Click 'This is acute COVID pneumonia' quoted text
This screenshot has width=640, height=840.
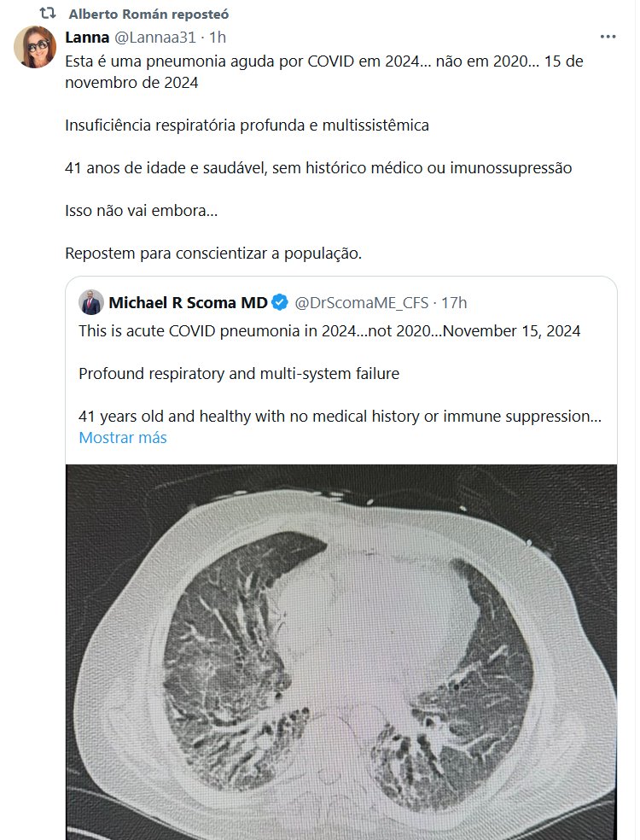pyautogui.click(x=329, y=330)
